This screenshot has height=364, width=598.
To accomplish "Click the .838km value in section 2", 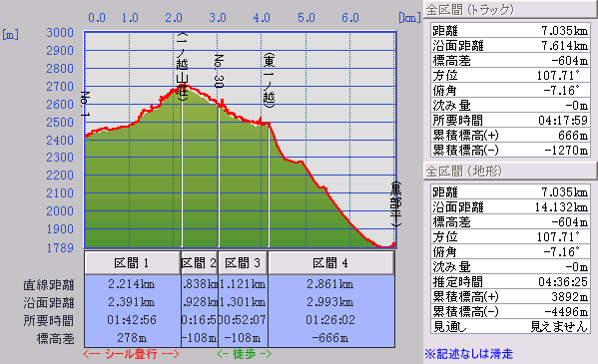I will (x=200, y=284).
